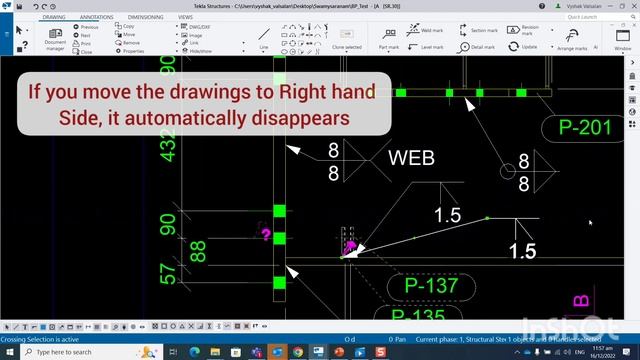Select the Copy command
Screen dimensions: 640x360
[124, 26]
